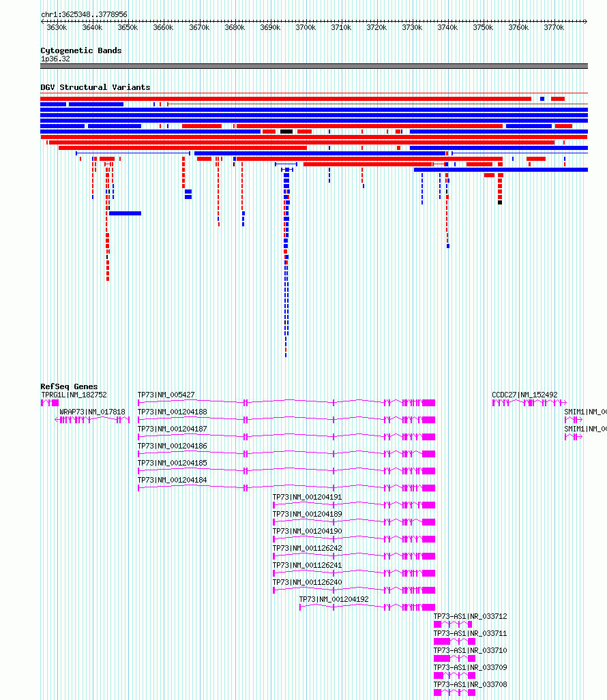The image size is (607, 700).
Task: Click the 1p36.32 band label
Action: point(55,59)
